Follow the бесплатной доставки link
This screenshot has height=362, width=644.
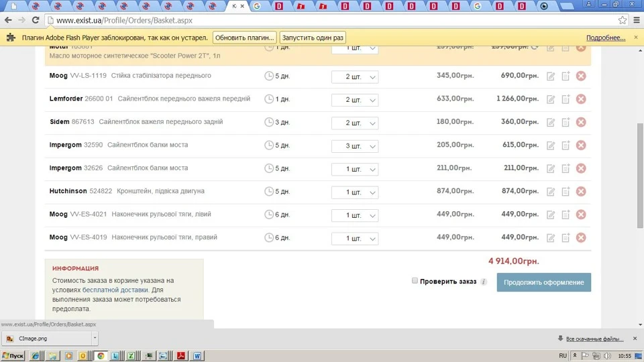[115, 290]
